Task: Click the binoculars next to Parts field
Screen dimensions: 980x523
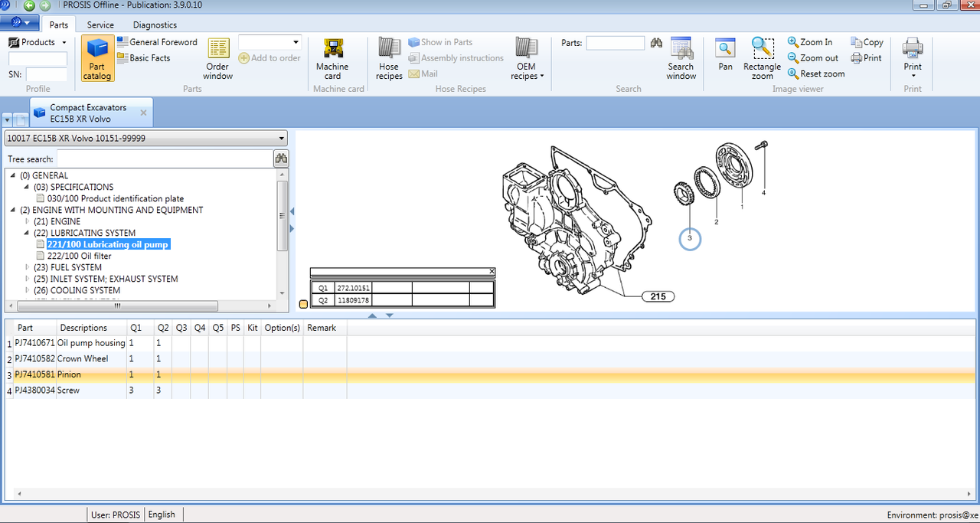Action: point(656,43)
